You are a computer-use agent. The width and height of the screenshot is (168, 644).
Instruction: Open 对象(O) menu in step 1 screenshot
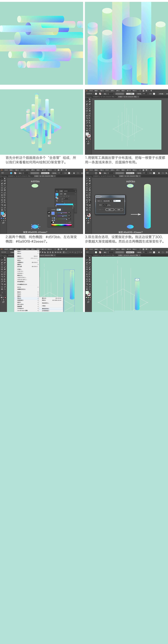click(x=102, y=91)
